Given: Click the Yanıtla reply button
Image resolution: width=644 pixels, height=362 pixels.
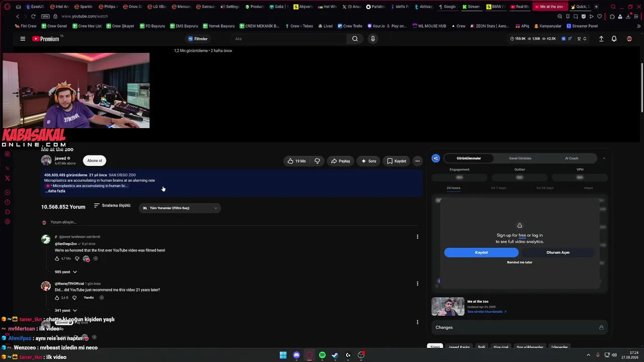Looking at the screenshot, I should pos(89,298).
